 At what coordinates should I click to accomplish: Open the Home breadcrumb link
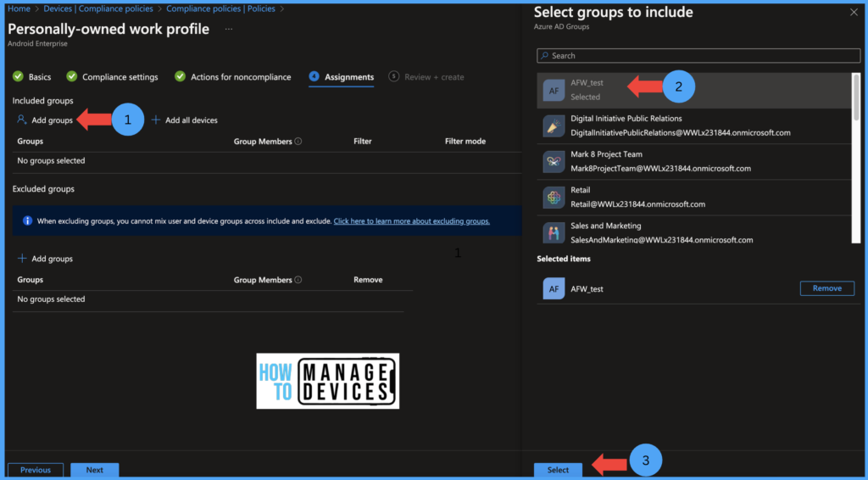click(19, 8)
